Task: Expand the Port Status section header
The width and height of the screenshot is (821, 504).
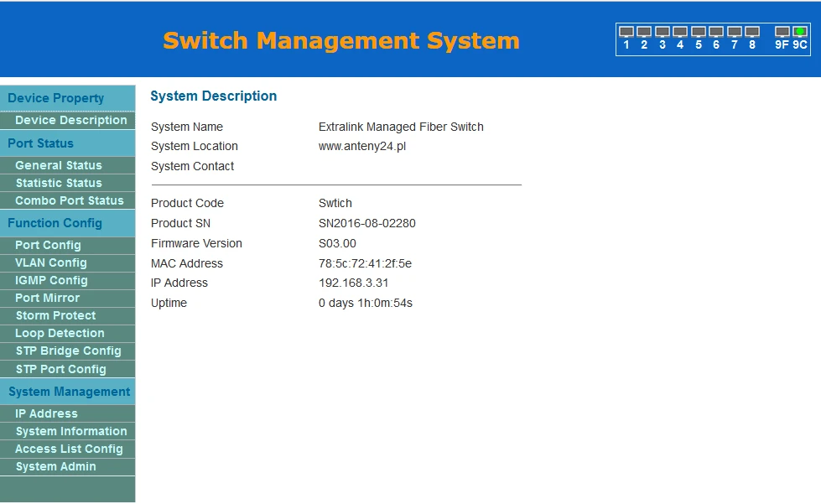Action: [x=40, y=143]
